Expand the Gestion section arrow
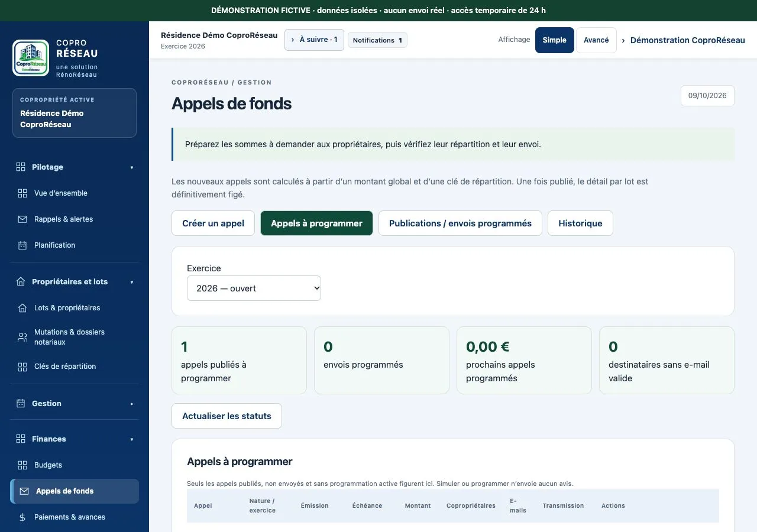Viewport: 757px width, 532px height. point(132,404)
